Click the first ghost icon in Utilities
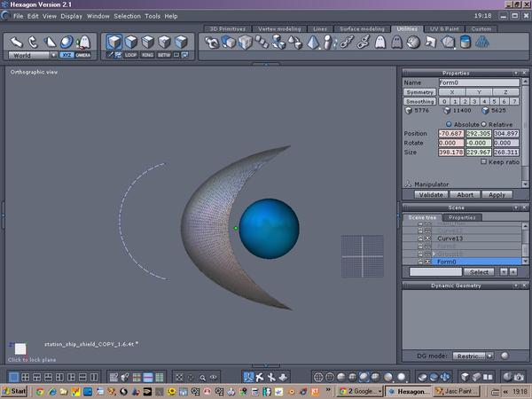 coord(380,43)
